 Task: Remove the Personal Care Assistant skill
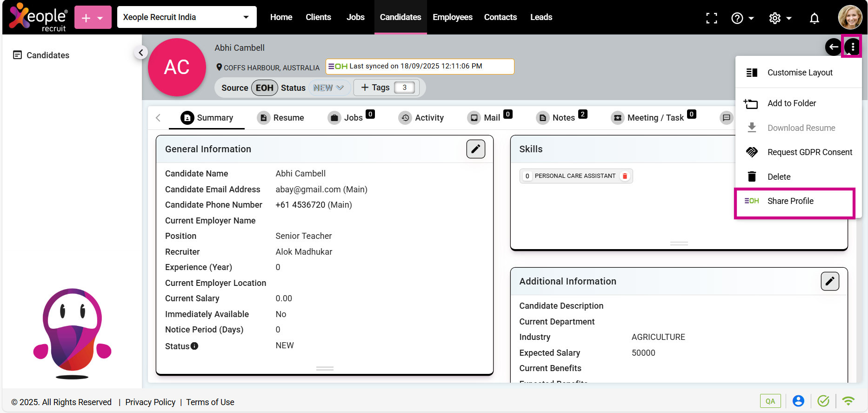click(625, 176)
